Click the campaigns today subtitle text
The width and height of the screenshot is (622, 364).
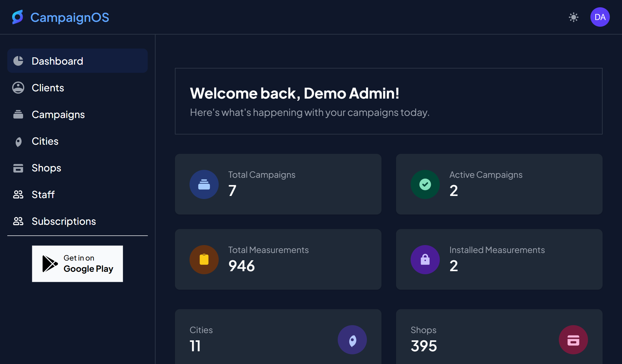(310, 113)
